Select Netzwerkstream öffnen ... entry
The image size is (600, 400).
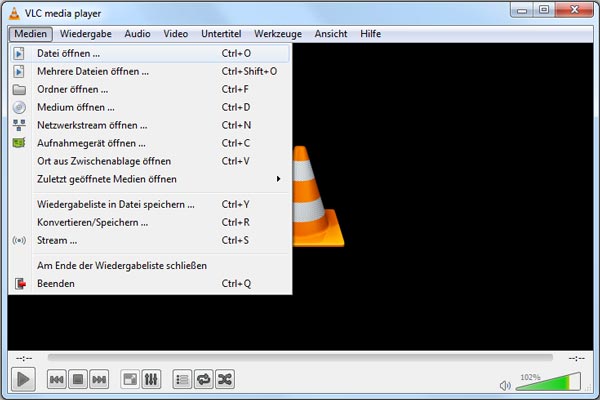150,125
